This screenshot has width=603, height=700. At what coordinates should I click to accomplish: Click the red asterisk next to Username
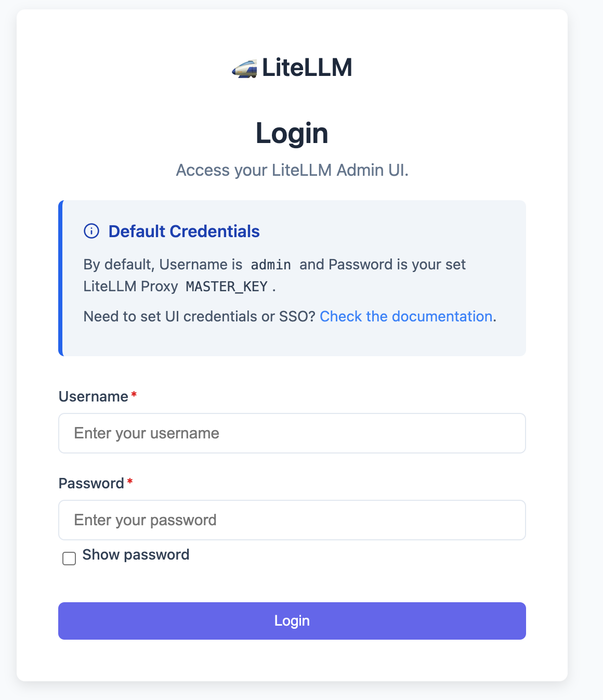click(134, 395)
